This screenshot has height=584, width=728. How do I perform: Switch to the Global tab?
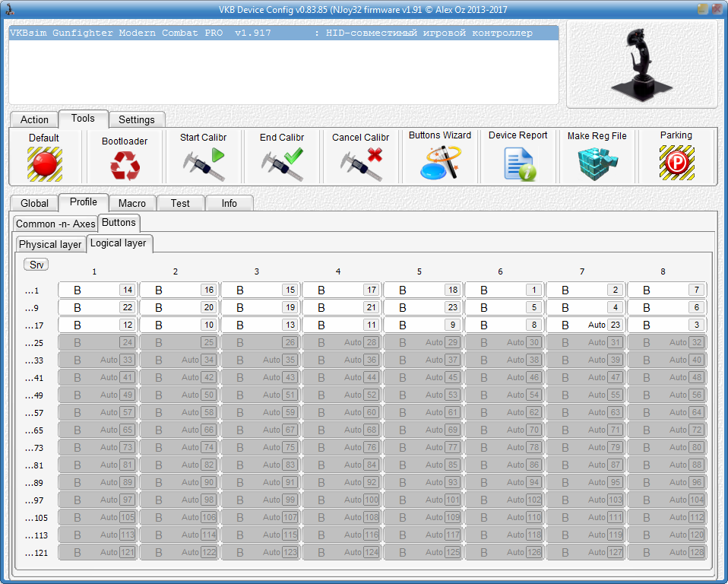pos(34,203)
